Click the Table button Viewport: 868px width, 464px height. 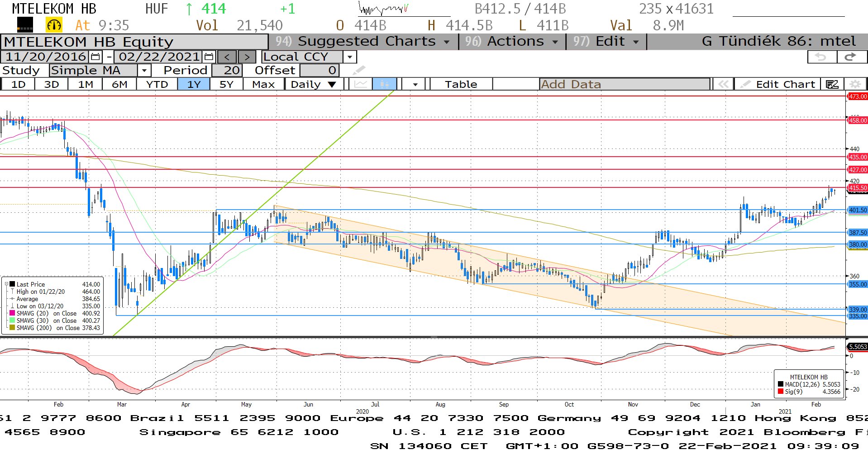(461, 84)
